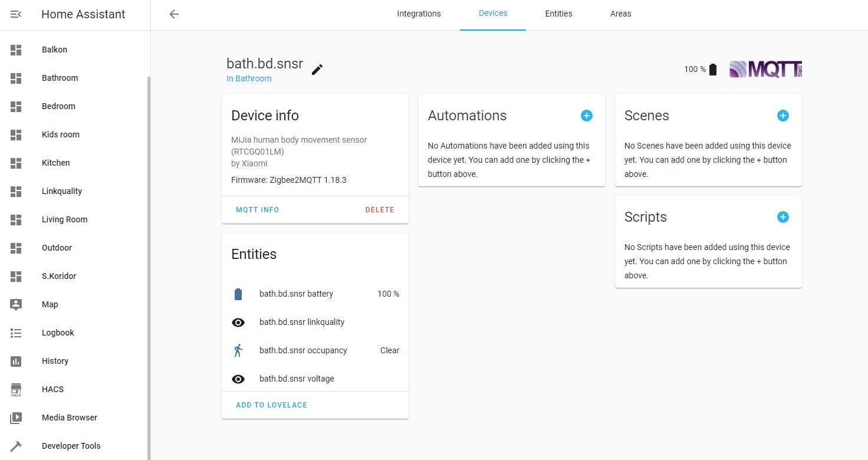Select the Devices tab
The image size is (868, 460).
[x=493, y=14]
